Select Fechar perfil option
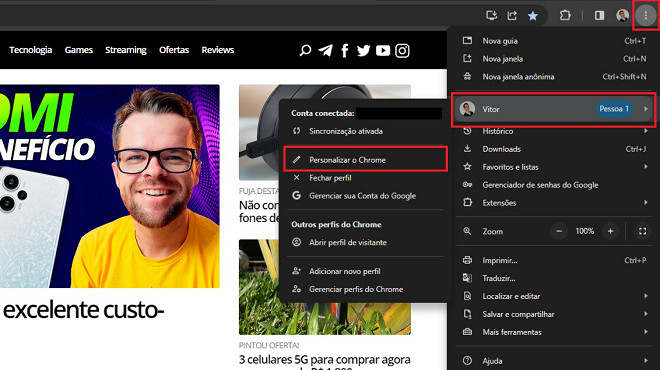This screenshot has width=660, height=370. click(365, 178)
